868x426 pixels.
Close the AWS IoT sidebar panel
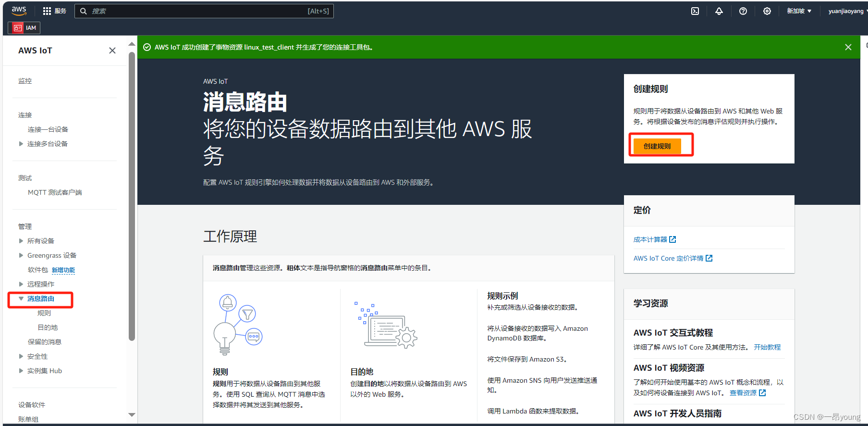[x=112, y=50]
